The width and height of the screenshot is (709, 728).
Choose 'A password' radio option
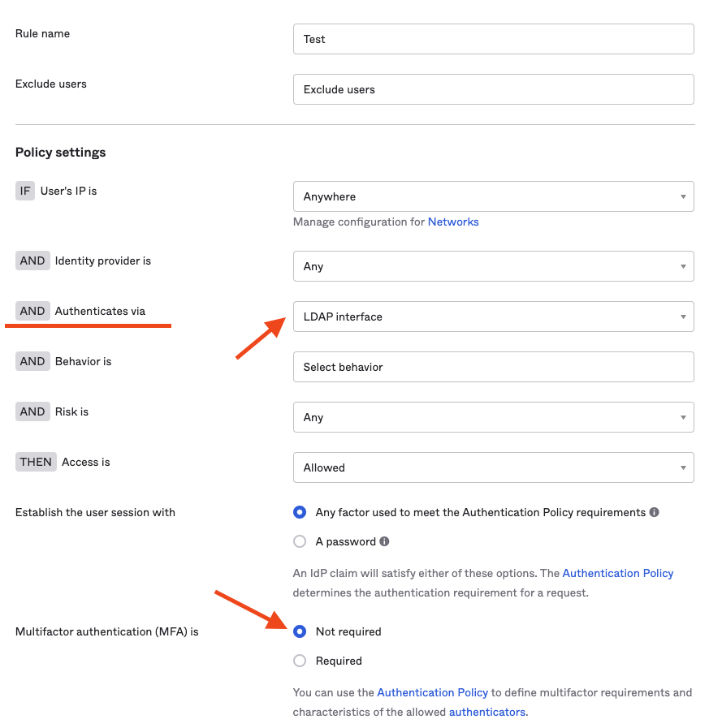pos(300,541)
